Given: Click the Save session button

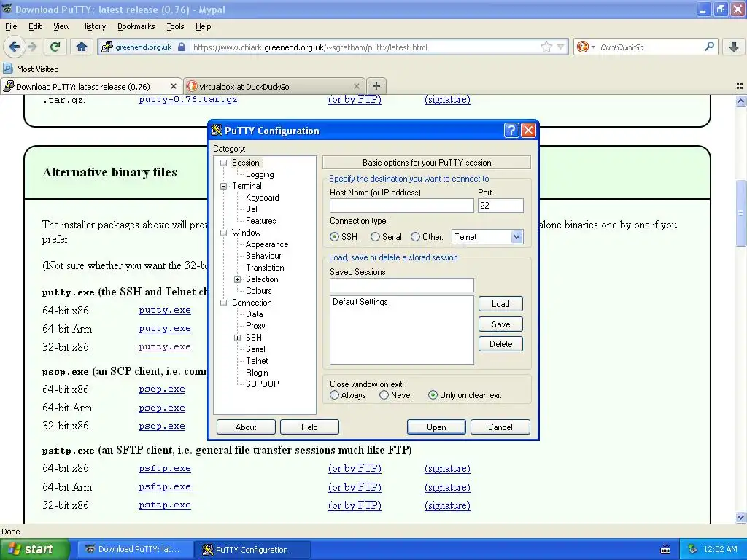Looking at the screenshot, I should pos(500,324).
